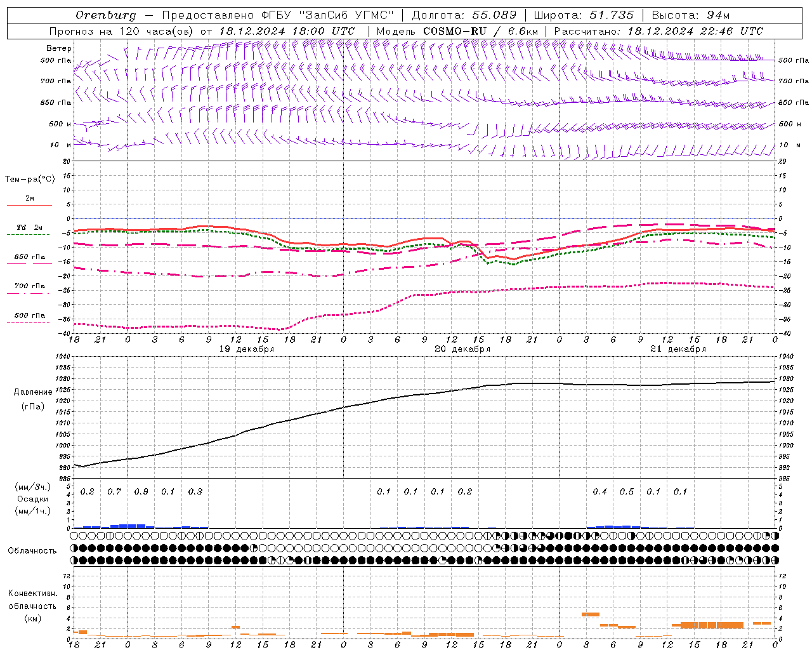Click '700 гПа' in the temperature legend
The image size is (812, 650).
pos(30,286)
